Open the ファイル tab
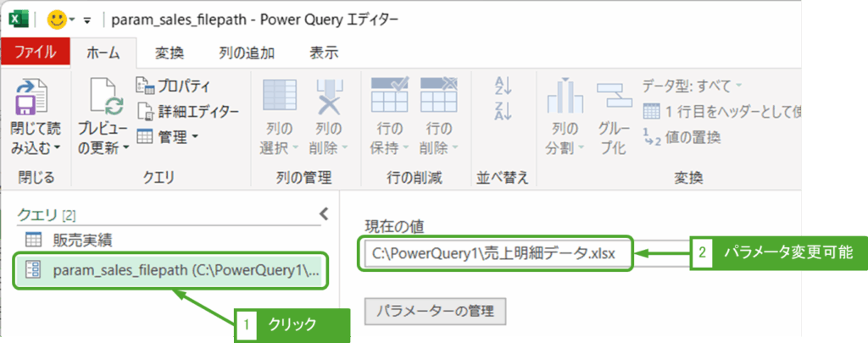 pyautogui.click(x=35, y=53)
